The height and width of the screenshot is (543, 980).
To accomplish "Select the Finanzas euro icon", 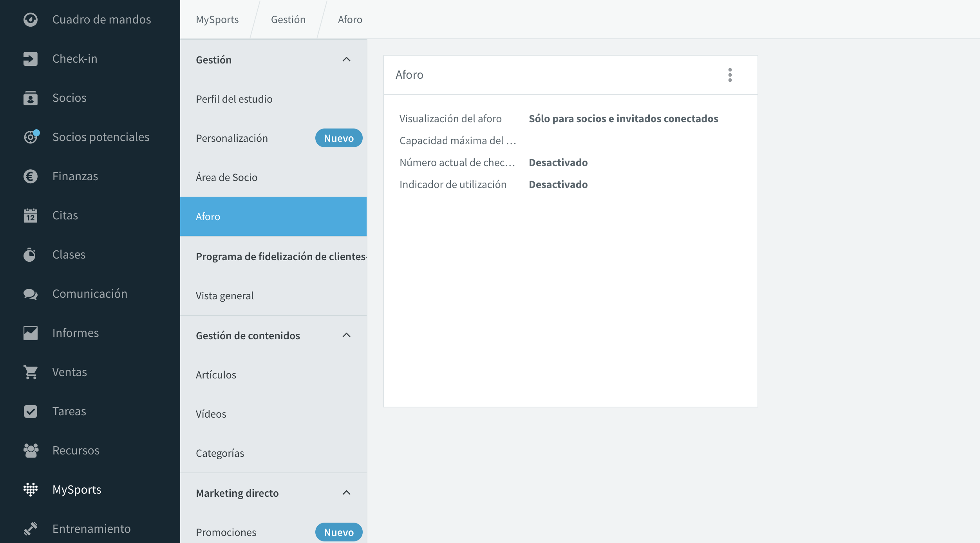I will (31, 176).
